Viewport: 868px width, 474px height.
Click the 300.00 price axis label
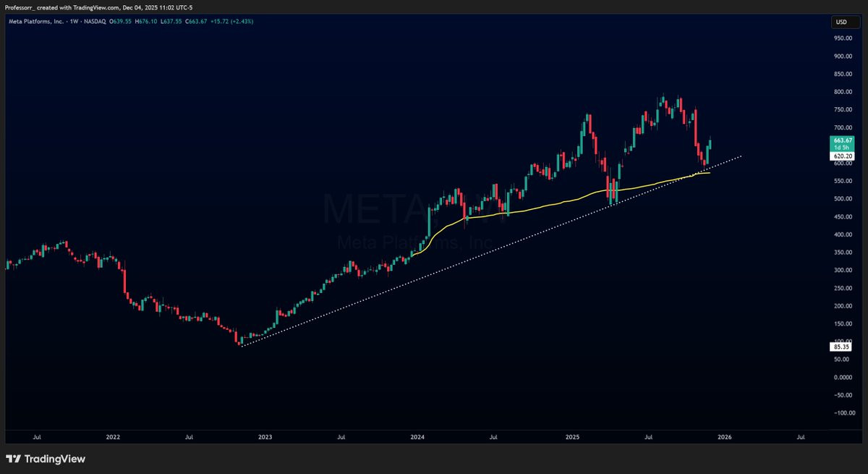pyautogui.click(x=843, y=271)
